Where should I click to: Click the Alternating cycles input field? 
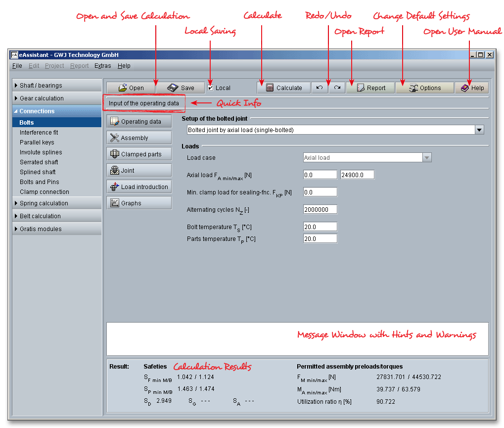pos(320,210)
